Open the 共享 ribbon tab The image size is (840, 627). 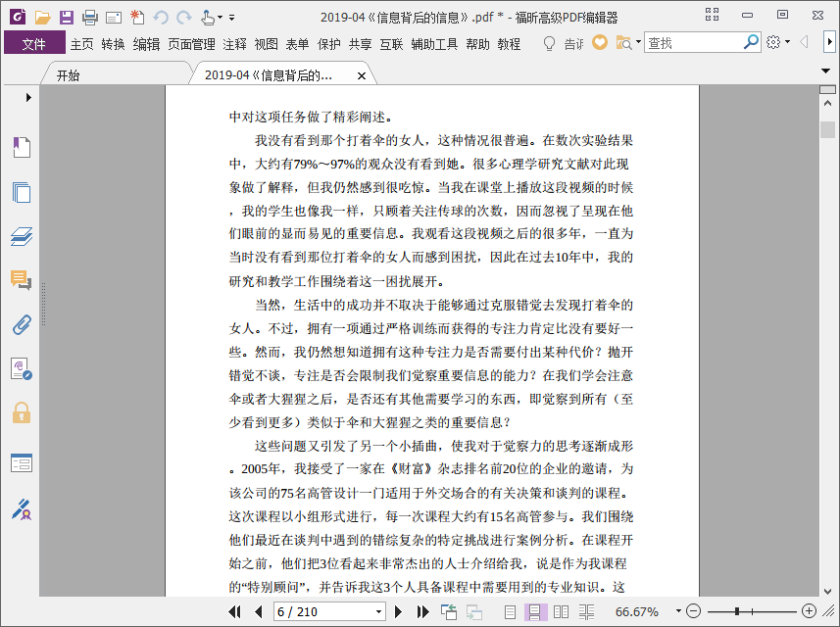click(x=360, y=44)
